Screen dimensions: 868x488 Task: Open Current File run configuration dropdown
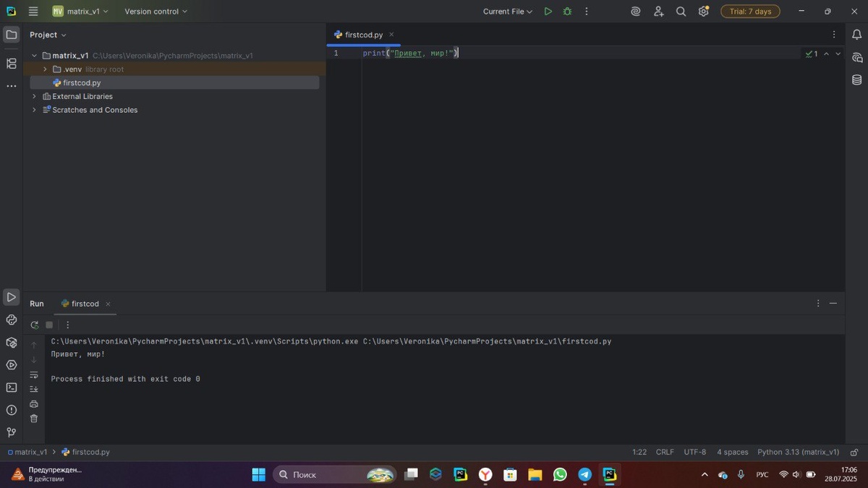tap(508, 12)
